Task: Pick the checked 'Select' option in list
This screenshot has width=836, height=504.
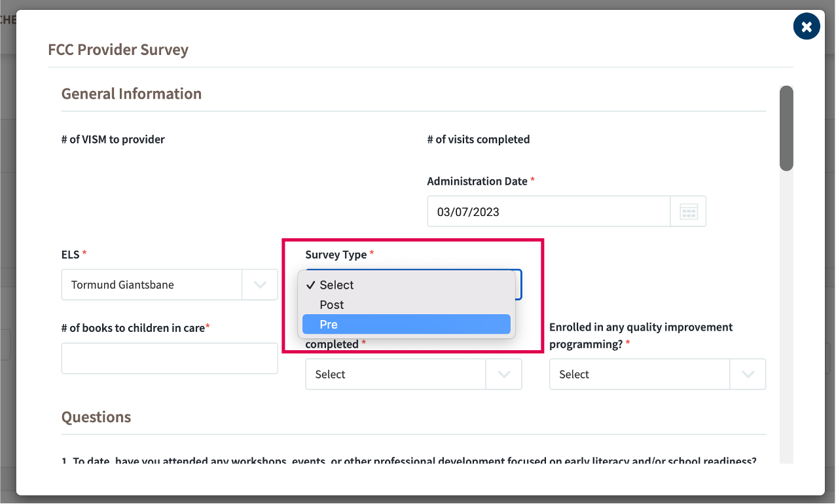Action: point(406,285)
